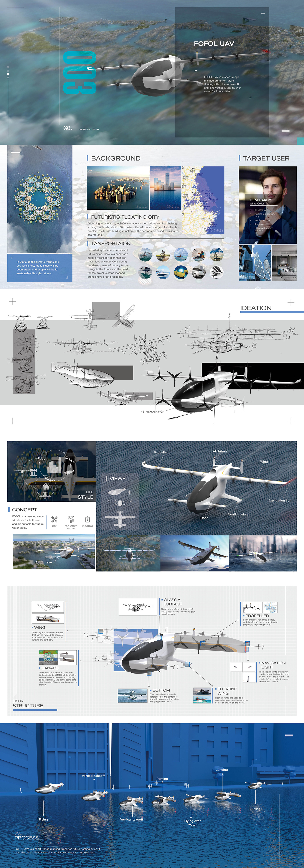Click the Air intake label
The height and width of the screenshot is (868, 304).
point(220,451)
